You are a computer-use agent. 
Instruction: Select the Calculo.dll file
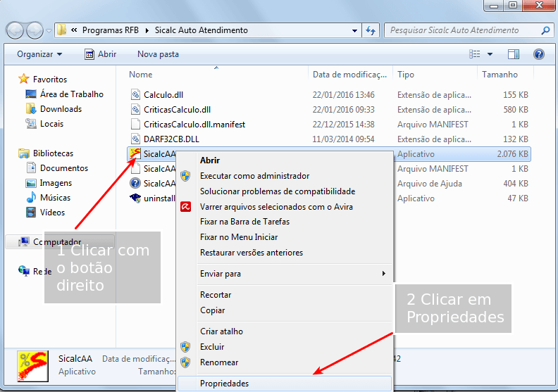pyautogui.click(x=163, y=95)
